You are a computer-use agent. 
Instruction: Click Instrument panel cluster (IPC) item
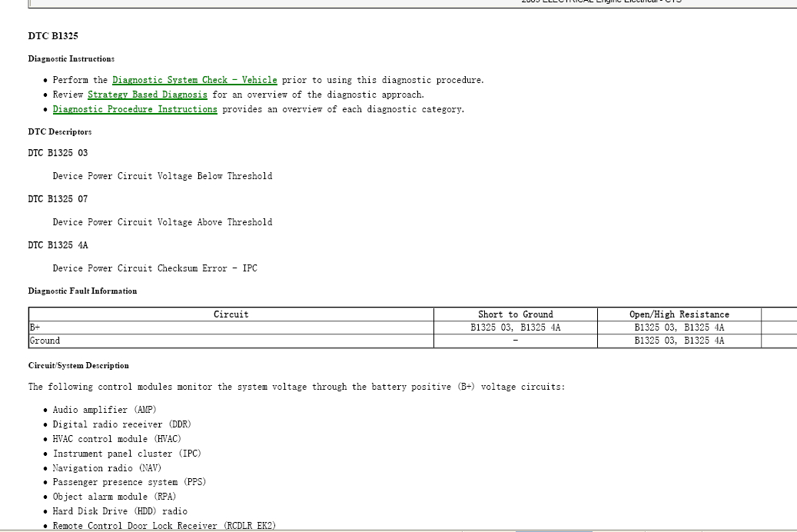coord(127,454)
